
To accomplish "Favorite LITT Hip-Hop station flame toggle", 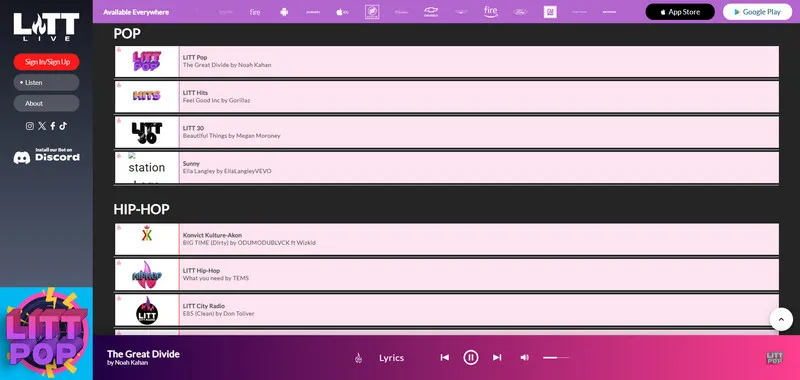I will 119,263.
